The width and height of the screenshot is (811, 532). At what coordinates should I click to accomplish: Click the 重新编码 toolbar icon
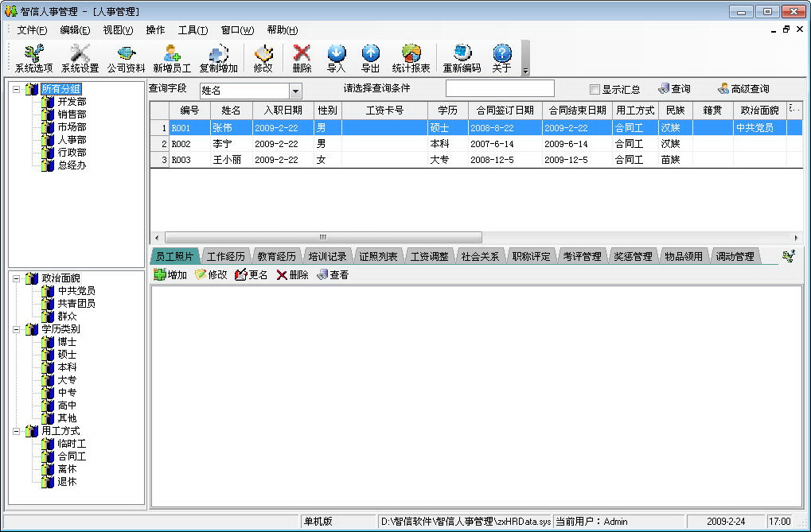(462, 58)
